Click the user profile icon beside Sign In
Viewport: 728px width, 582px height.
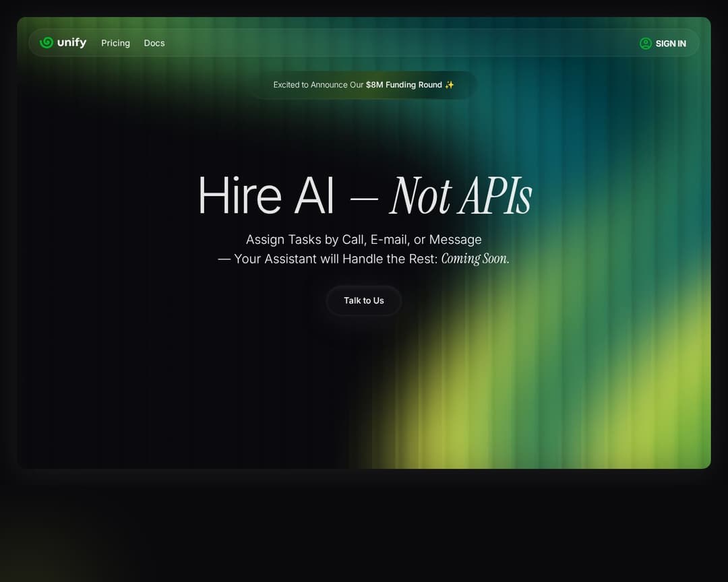click(x=645, y=43)
